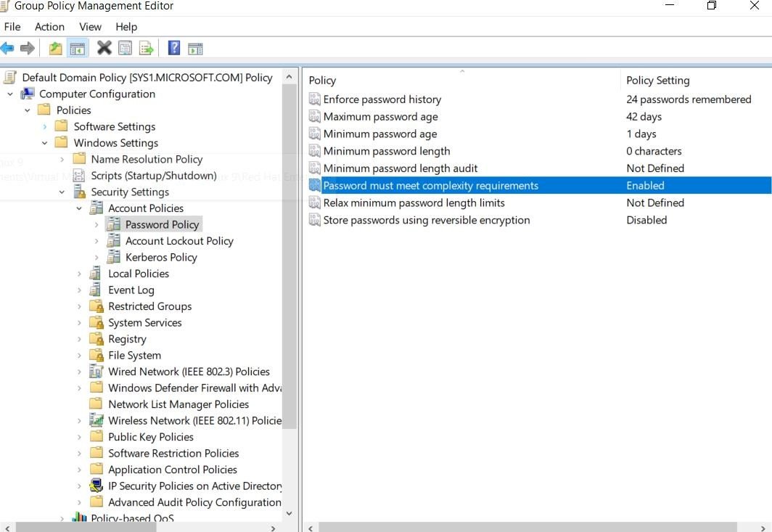The image size is (772, 532).
Task: Click the tree pane scroll-down arrow
Action: [289, 513]
